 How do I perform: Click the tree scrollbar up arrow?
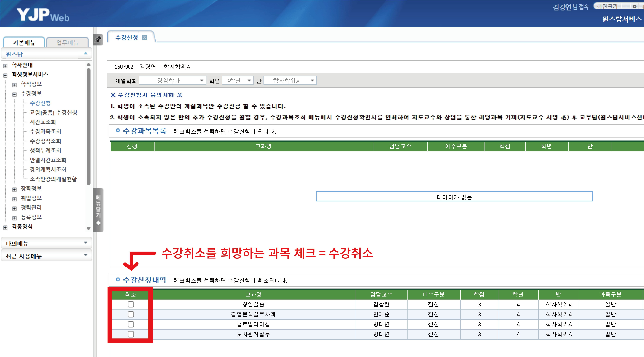[x=88, y=64]
